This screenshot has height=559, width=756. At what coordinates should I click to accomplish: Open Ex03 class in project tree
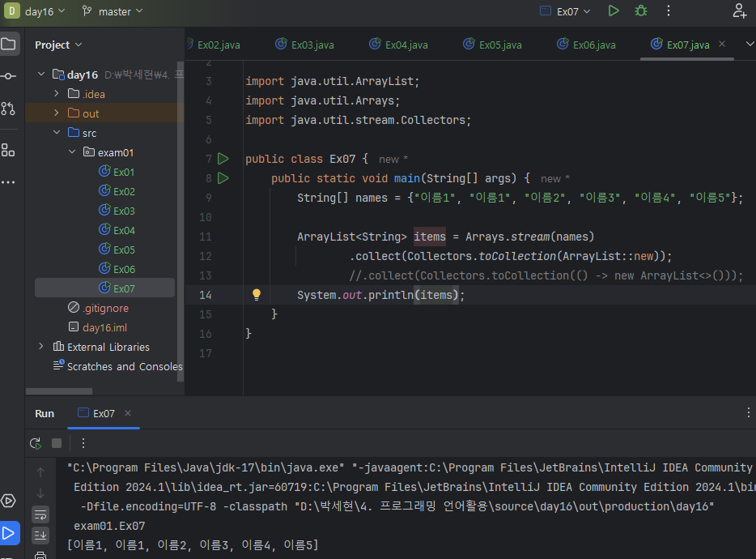123,211
